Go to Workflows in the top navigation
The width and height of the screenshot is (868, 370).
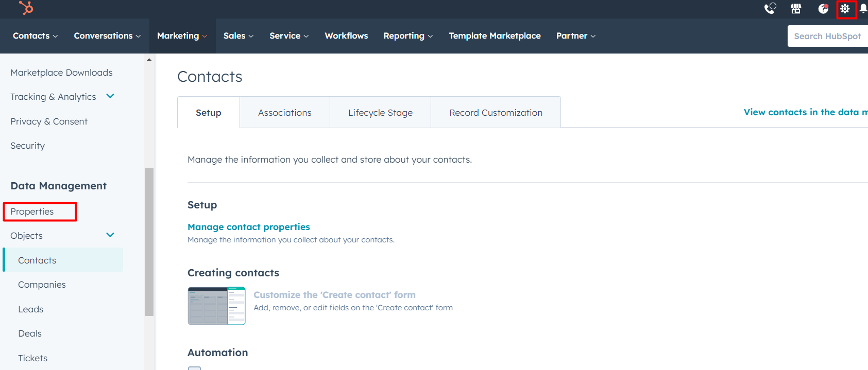346,36
